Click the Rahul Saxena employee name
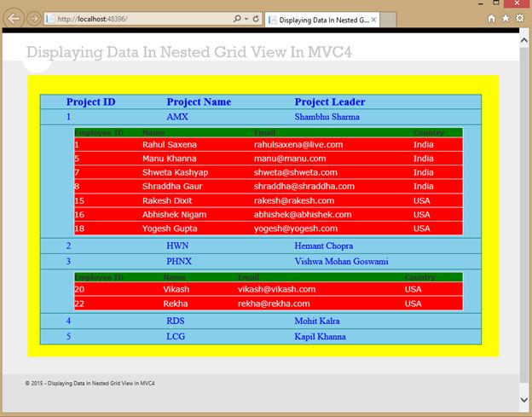Image resolution: width=532 pixels, height=417 pixels. (170, 144)
